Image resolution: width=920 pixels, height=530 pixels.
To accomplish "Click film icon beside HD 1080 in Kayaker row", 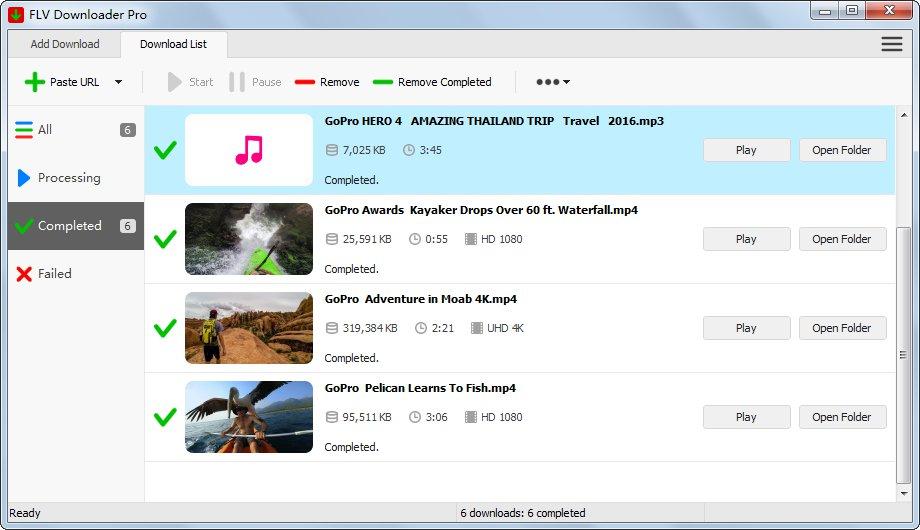I will point(471,239).
